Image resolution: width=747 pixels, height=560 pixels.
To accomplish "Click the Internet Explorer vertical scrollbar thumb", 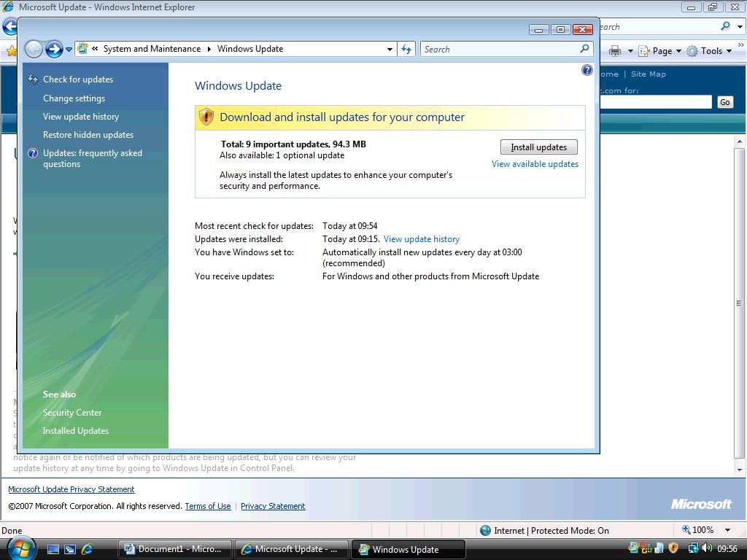I will tap(740, 303).
